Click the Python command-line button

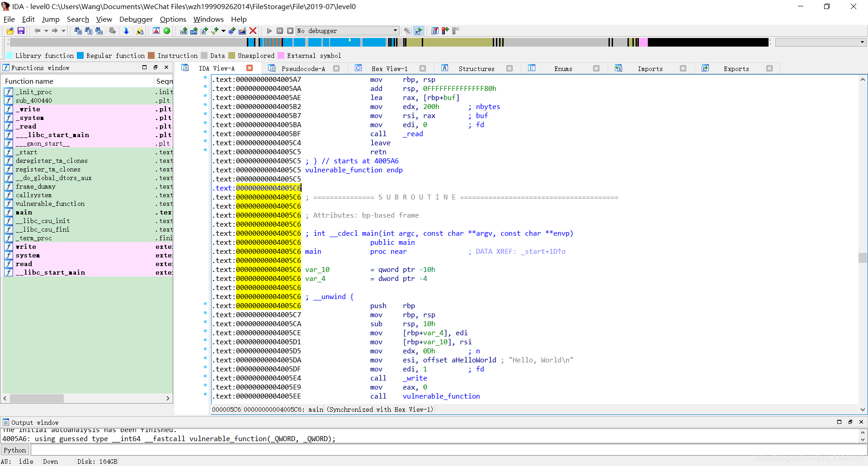coord(15,450)
